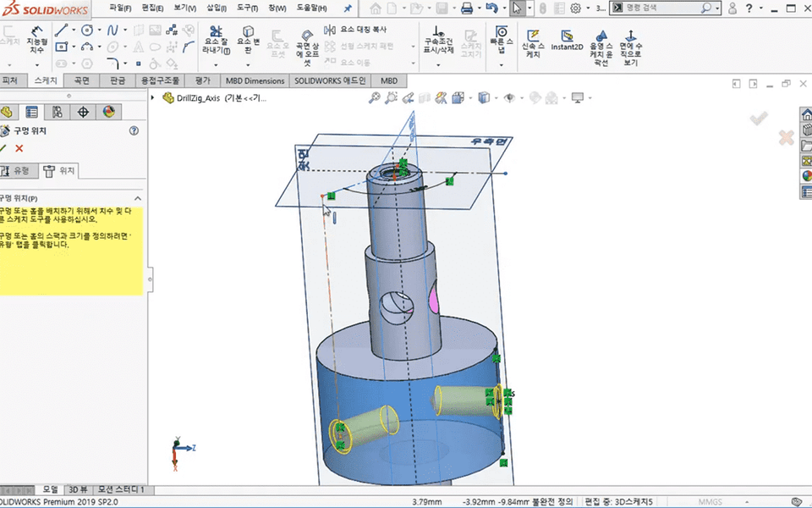Expand the DrillZig_Axis flyout tree
This screenshot has height=508, width=812.
click(153, 97)
